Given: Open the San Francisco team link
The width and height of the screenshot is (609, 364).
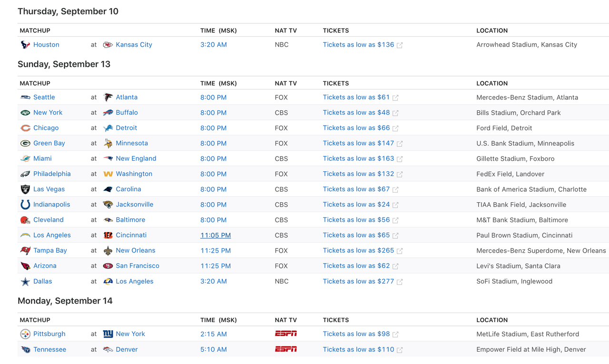Looking at the screenshot, I should click(x=138, y=266).
